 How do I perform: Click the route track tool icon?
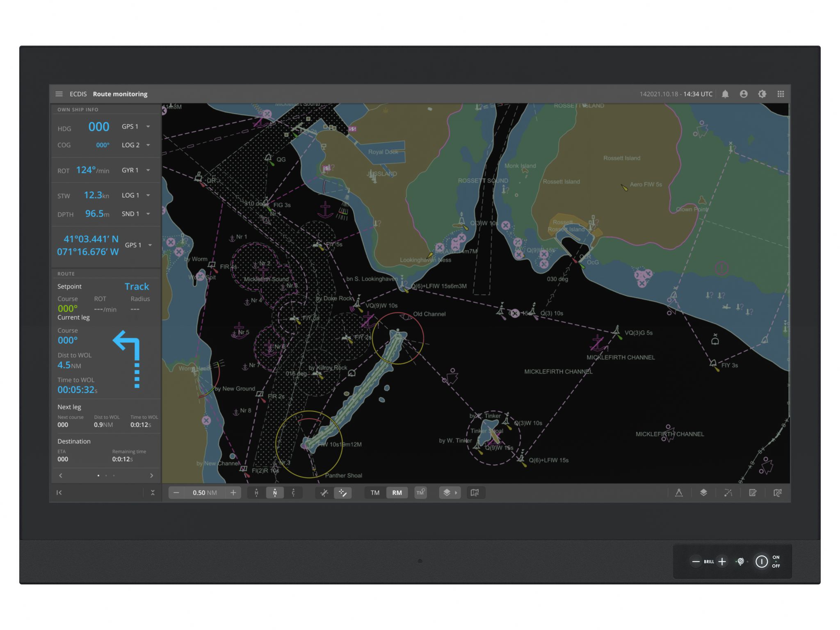click(x=728, y=493)
